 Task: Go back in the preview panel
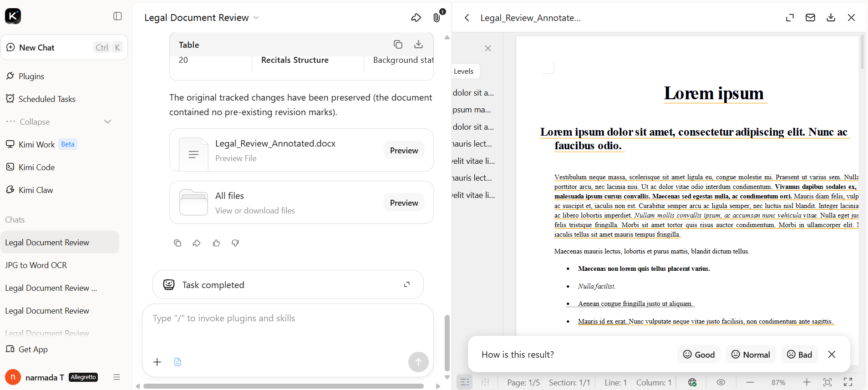coord(467,17)
